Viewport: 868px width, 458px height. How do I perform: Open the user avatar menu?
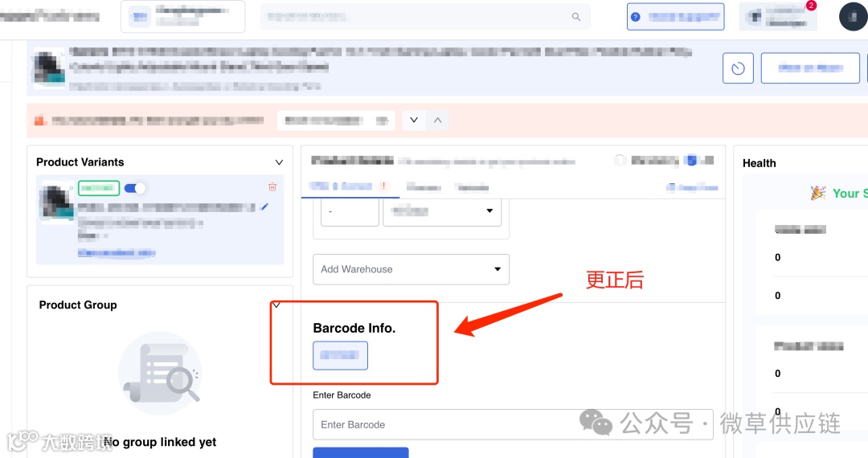tap(853, 17)
